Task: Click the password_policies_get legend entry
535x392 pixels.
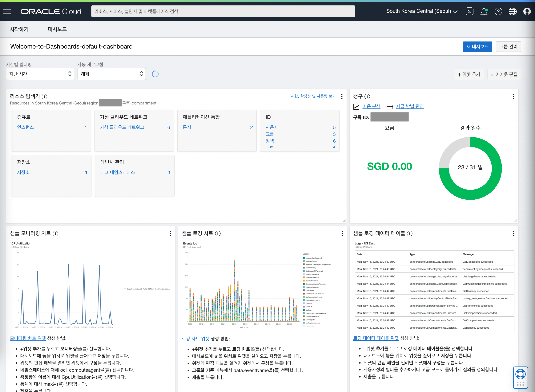Action: click(x=312, y=258)
